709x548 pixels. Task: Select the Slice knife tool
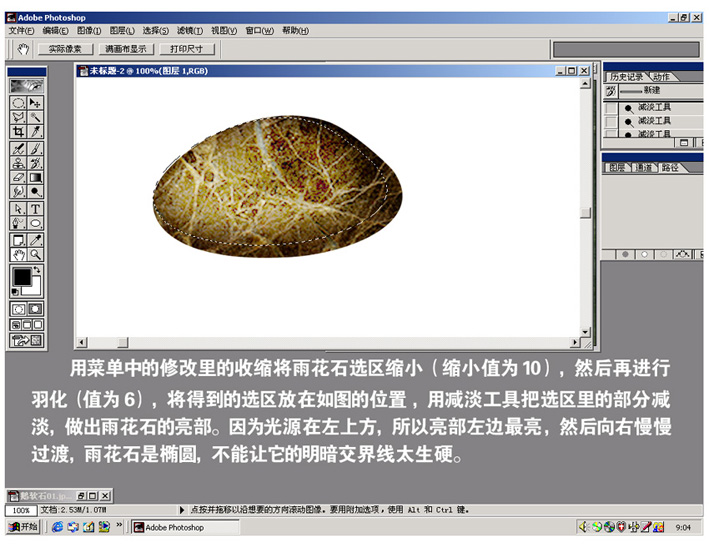tap(35, 132)
